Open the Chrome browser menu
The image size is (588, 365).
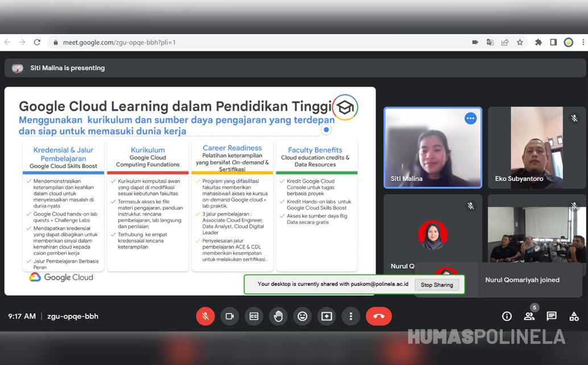tap(582, 42)
